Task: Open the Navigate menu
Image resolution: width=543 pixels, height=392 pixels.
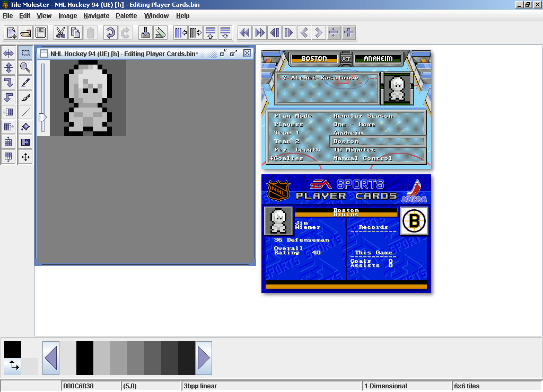Action: coord(97,16)
